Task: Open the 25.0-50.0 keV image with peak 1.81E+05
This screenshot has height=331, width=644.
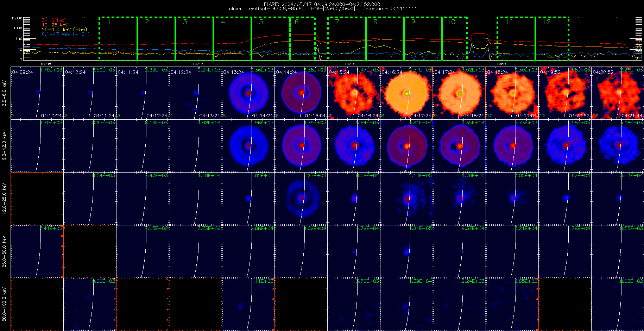Action: pyautogui.click(x=406, y=251)
